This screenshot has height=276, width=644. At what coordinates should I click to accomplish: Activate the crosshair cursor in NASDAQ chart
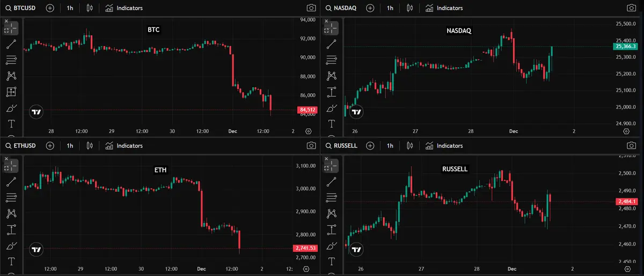click(x=332, y=29)
